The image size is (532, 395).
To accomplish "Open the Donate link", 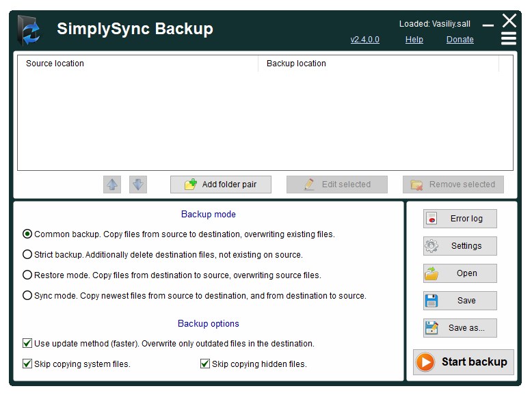I will [x=460, y=40].
